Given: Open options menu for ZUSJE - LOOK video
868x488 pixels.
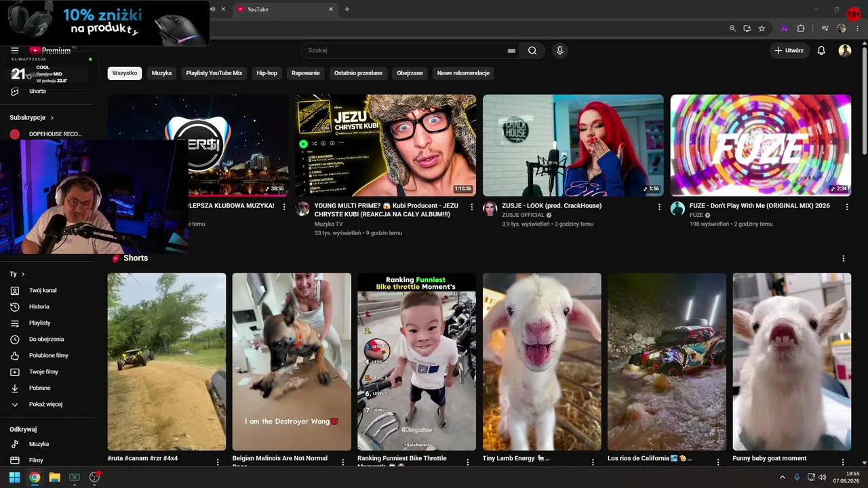Looking at the screenshot, I should coord(659,207).
